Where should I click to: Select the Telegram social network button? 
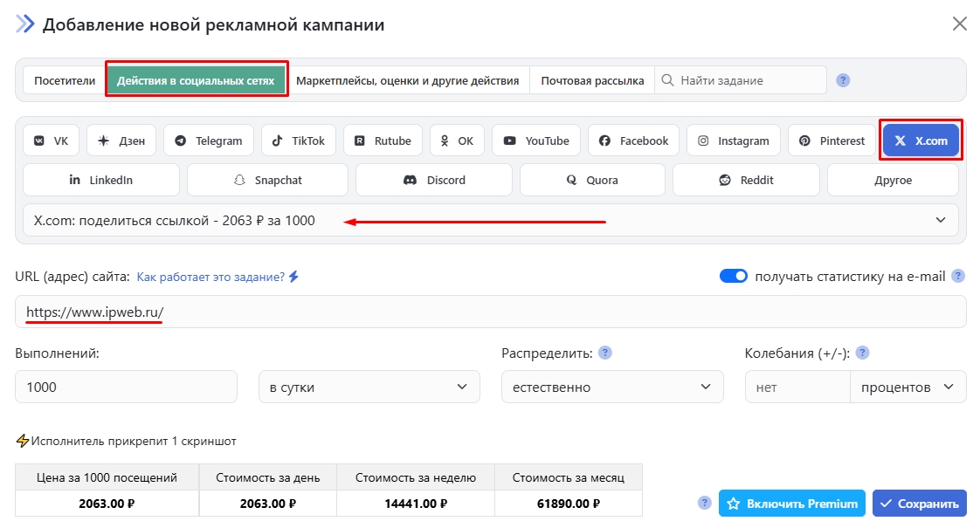(209, 141)
